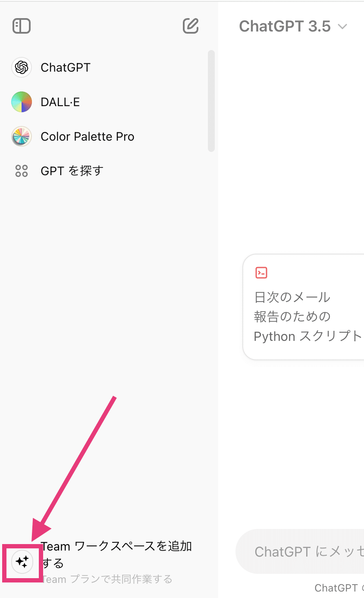Click the sidebar vertical scrollbar
This screenshot has width=364, height=598.
pyautogui.click(x=211, y=101)
